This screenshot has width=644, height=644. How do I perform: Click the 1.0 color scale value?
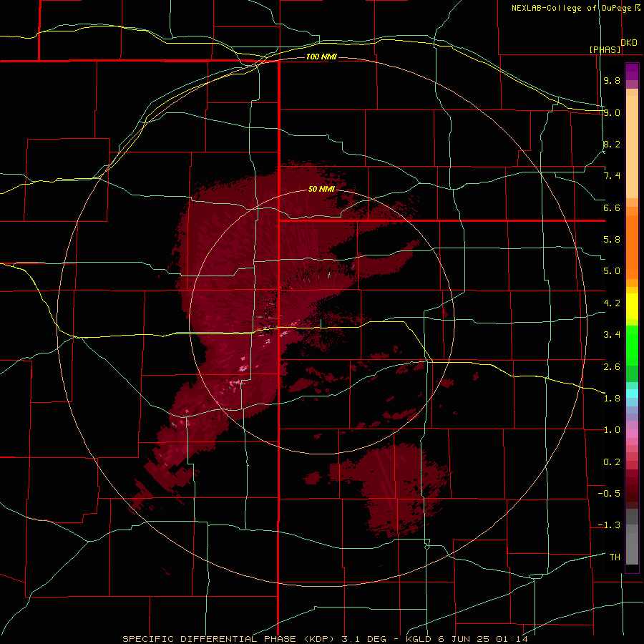click(612, 430)
